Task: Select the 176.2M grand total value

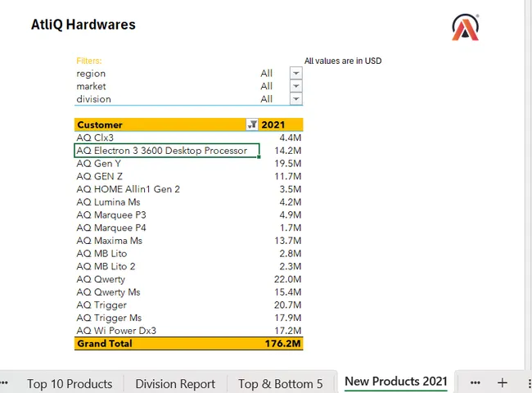Action: coord(282,343)
